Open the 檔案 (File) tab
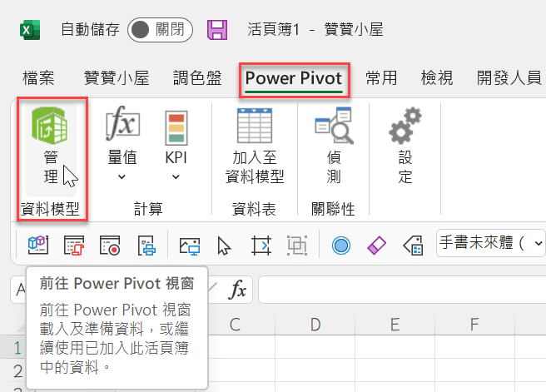 click(x=38, y=77)
